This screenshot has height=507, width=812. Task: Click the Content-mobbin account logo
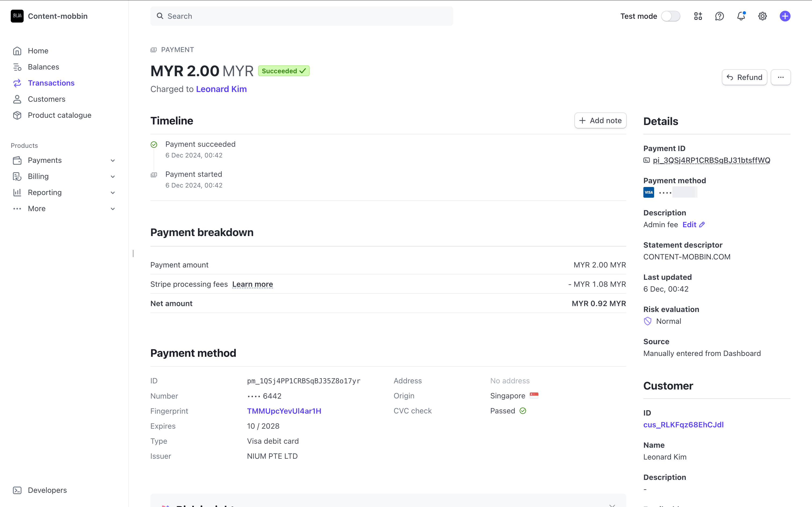(x=17, y=16)
